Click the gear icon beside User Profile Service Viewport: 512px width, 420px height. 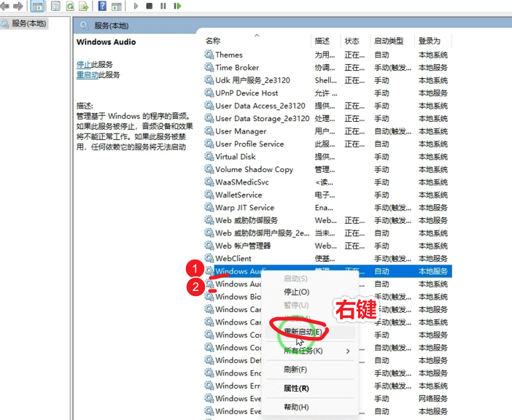[x=209, y=143]
